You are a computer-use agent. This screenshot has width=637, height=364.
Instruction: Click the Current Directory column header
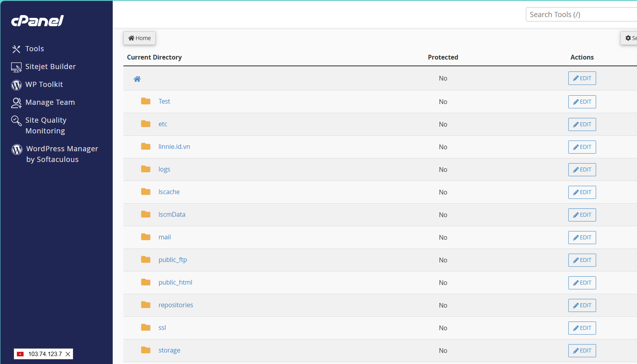tap(154, 57)
